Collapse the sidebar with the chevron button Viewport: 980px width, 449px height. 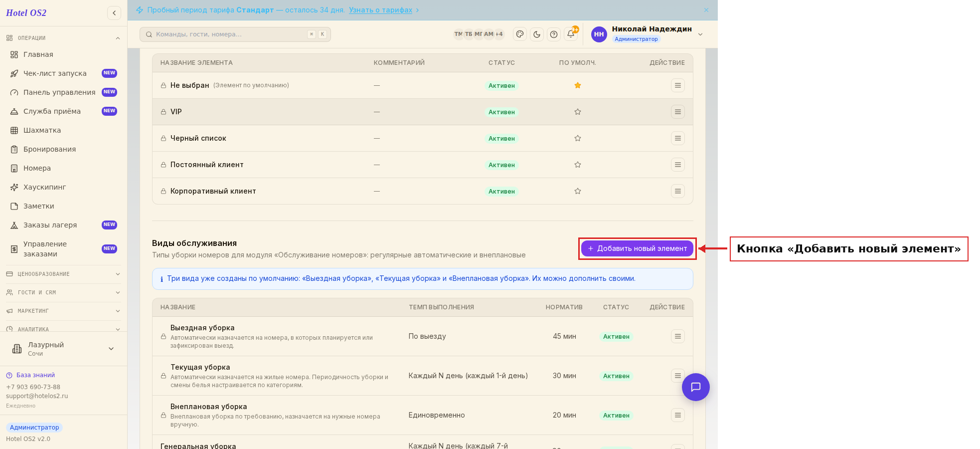pyautogui.click(x=114, y=13)
